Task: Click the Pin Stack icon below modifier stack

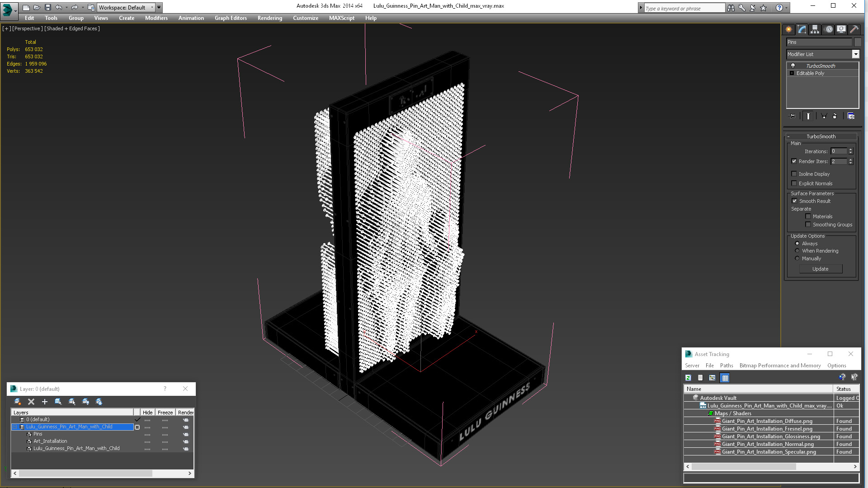Action: point(792,116)
